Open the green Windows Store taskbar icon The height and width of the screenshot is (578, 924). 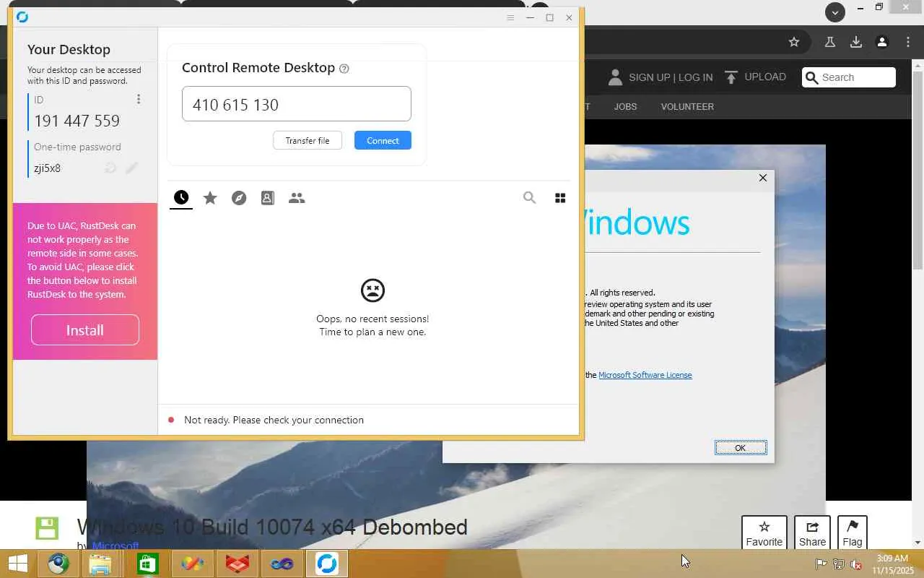(147, 564)
